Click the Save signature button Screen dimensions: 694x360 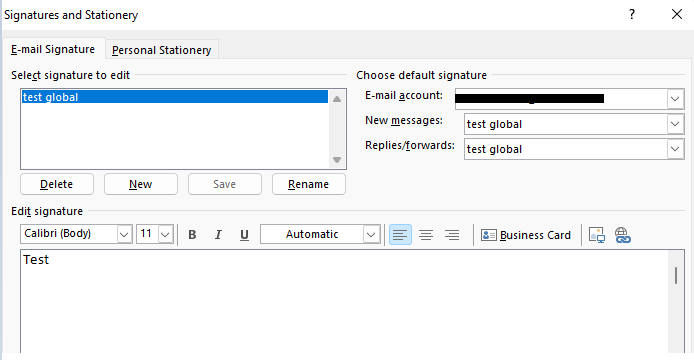point(225,184)
